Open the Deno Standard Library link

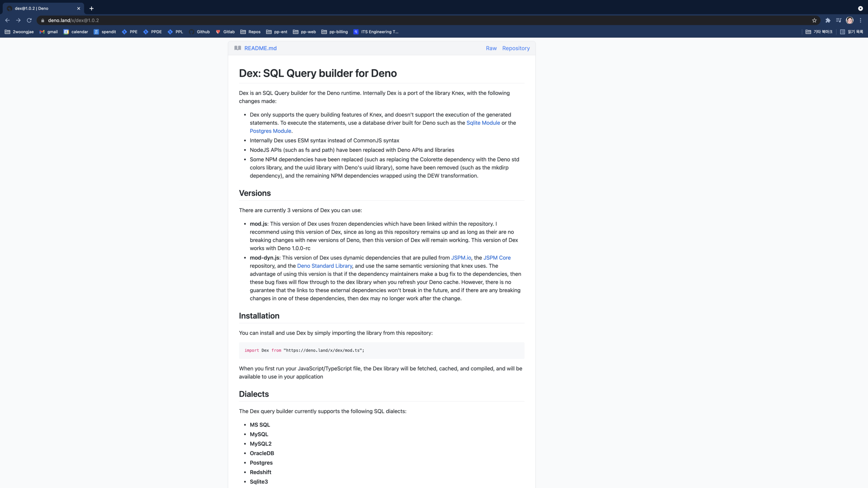coord(324,266)
